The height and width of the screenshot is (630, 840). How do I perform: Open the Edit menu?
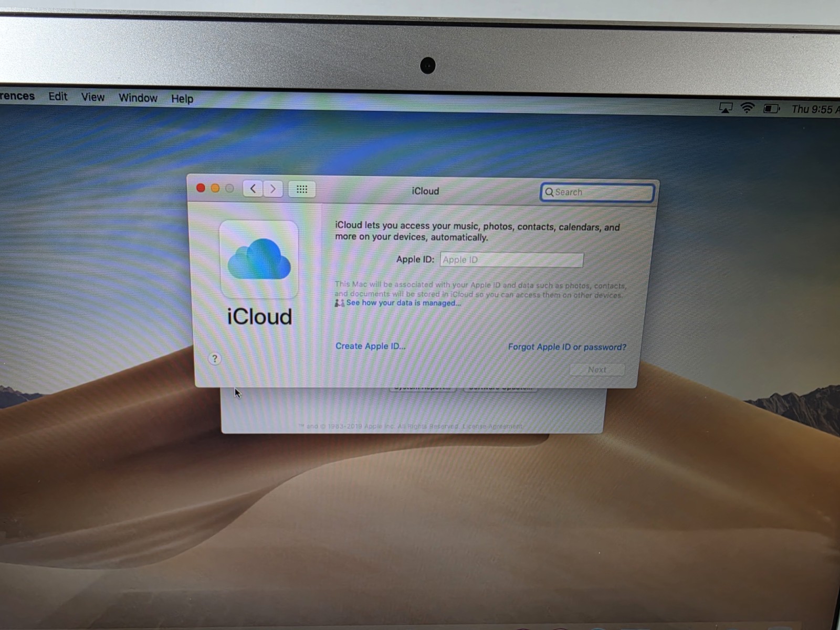[x=58, y=97]
